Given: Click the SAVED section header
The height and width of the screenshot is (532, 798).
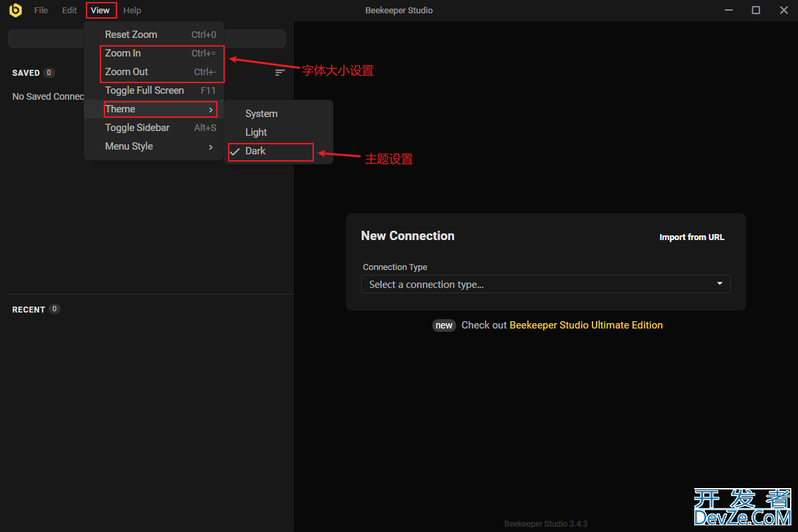Looking at the screenshot, I should pos(26,72).
